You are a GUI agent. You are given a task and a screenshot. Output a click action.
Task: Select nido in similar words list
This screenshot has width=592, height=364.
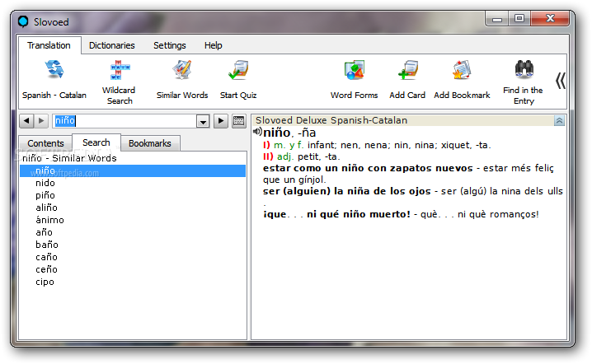[45, 184]
